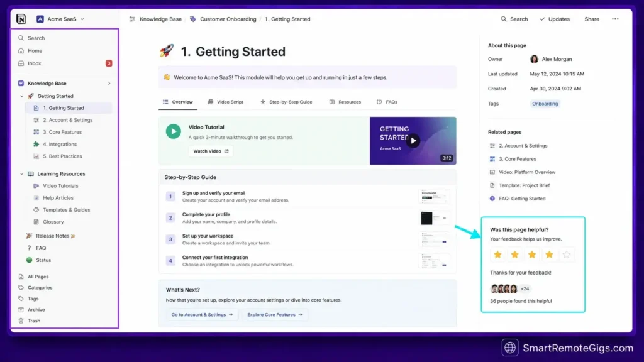Open Categories in sidebar
644x362 pixels.
40,288
